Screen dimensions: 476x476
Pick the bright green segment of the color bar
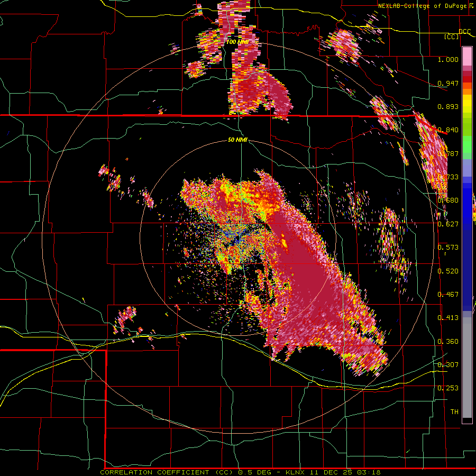pos(467,144)
